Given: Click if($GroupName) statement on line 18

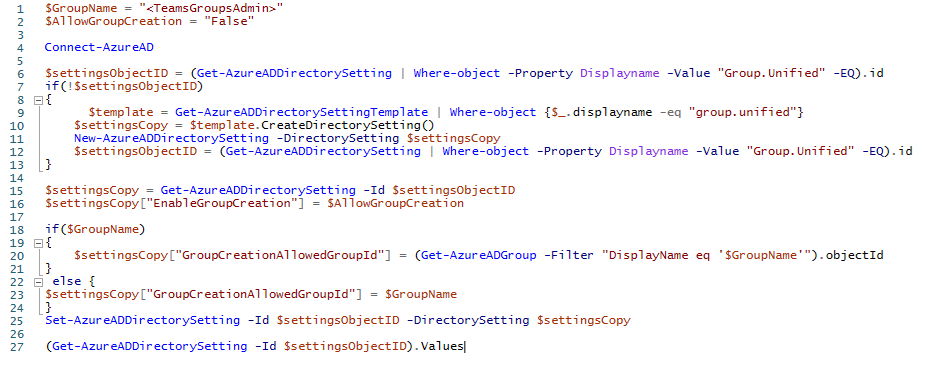Looking at the screenshot, I should click(96, 230).
